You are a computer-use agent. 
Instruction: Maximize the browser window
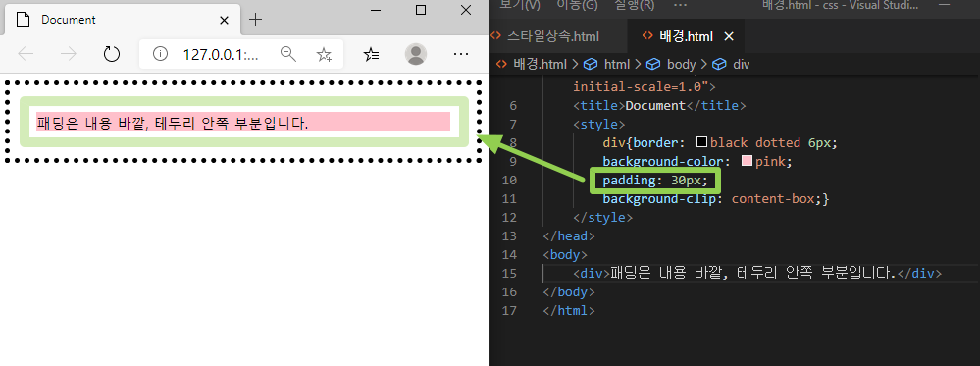[421, 10]
